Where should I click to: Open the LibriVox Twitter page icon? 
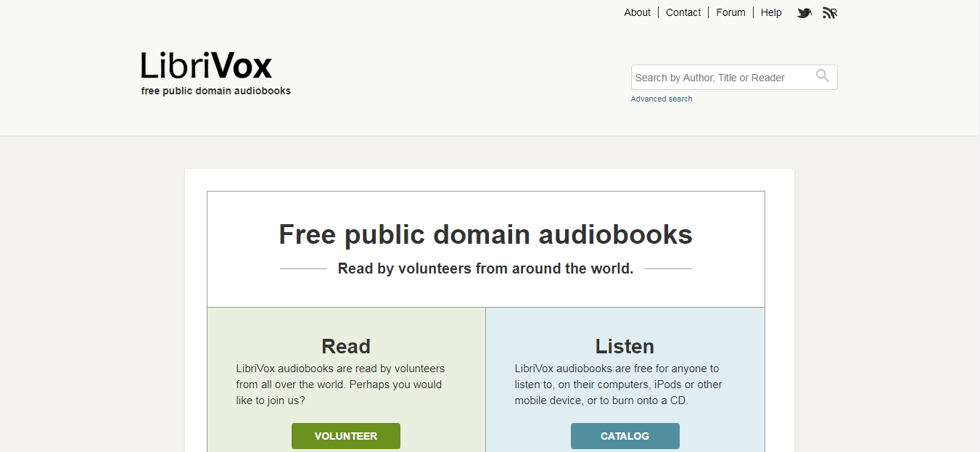[x=804, y=12]
